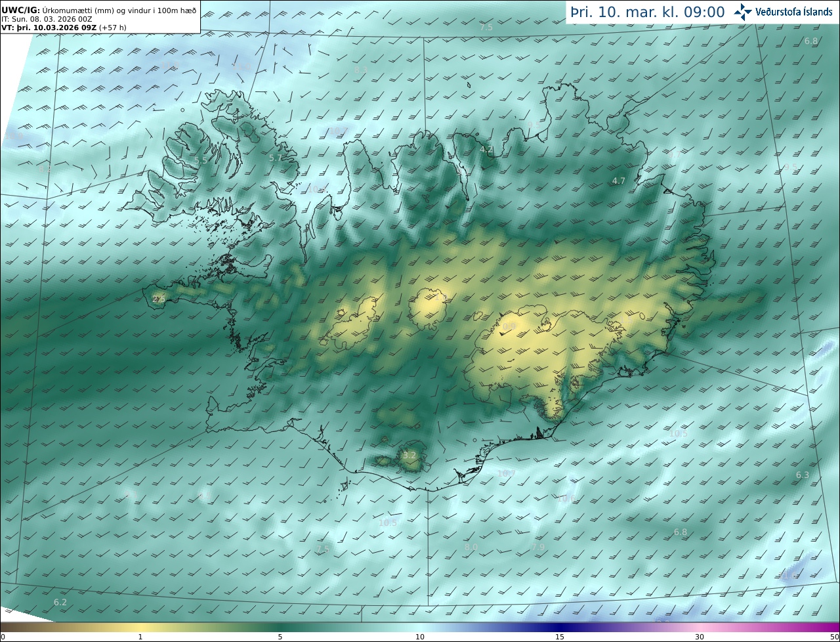Click the 6.2 value label
Screen dimensions: 840x642
click(x=60, y=602)
